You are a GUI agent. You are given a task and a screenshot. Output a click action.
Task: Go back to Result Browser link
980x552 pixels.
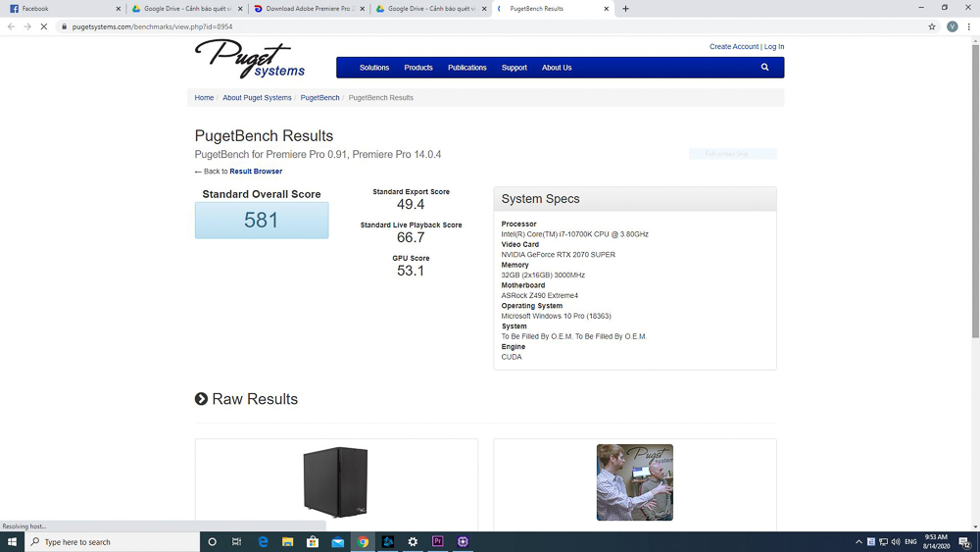[x=256, y=172]
